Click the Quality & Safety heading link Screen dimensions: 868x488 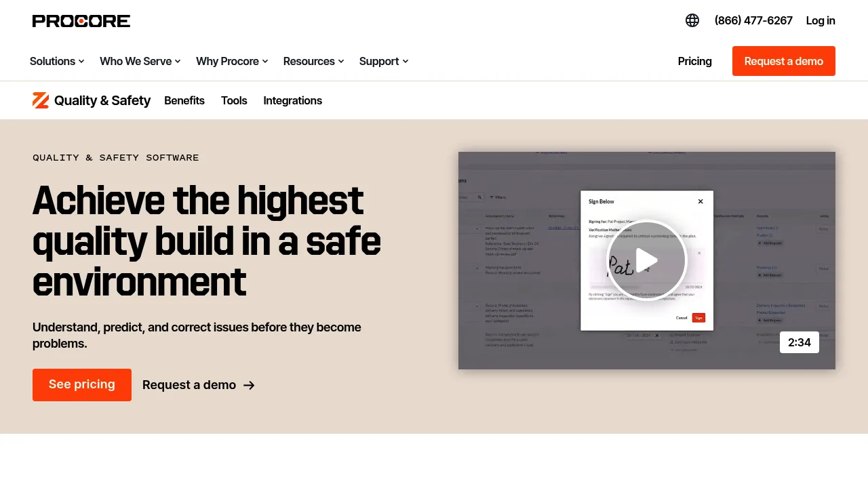point(102,100)
